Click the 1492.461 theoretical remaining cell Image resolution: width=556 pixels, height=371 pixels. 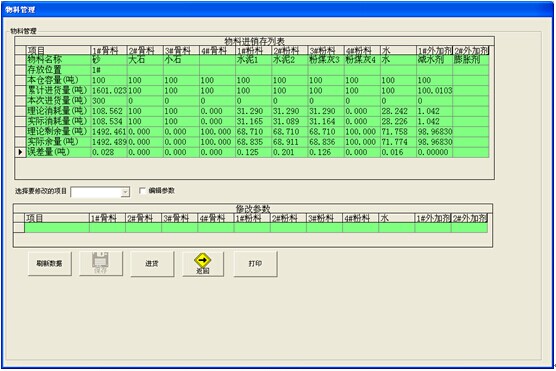109,132
